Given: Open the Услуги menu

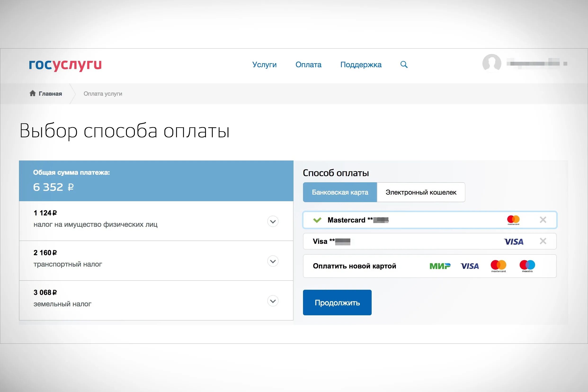Looking at the screenshot, I should click(264, 64).
